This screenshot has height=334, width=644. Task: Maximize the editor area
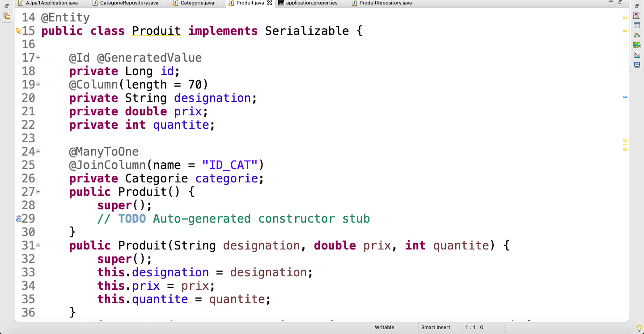point(620,2)
